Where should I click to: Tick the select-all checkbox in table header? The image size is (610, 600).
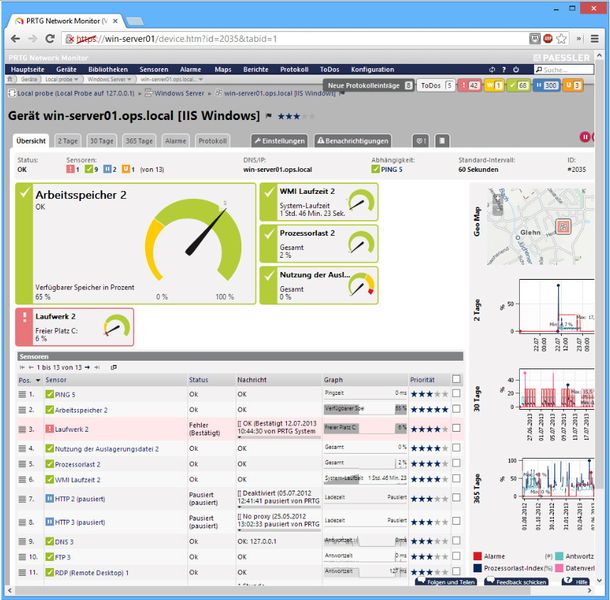coord(456,379)
